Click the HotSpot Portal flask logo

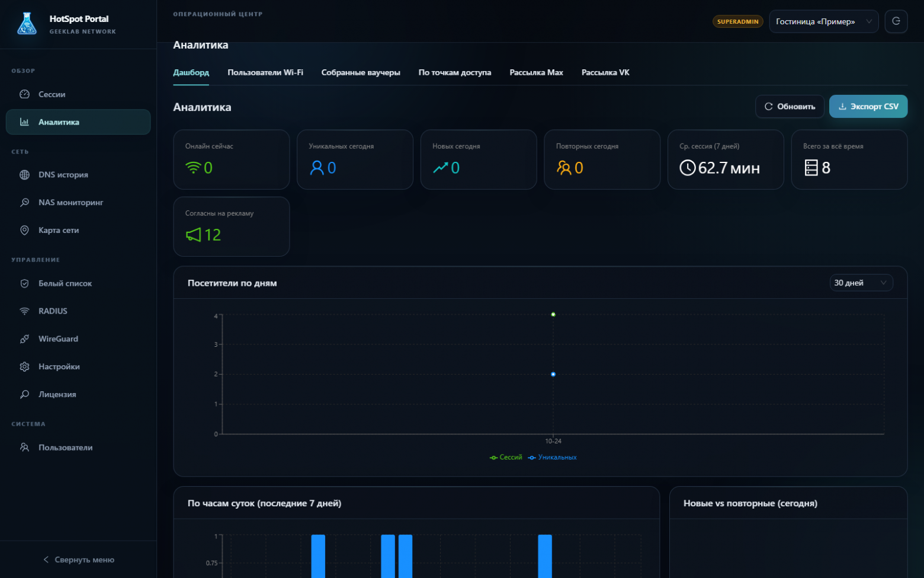point(27,24)
